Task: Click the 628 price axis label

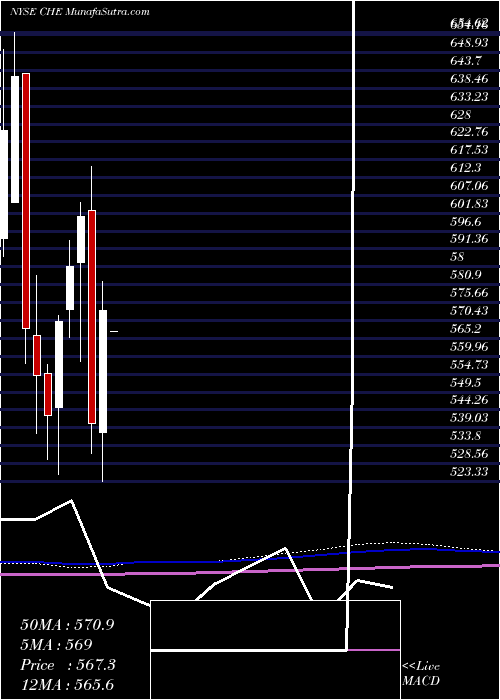Action: point(461,114)
